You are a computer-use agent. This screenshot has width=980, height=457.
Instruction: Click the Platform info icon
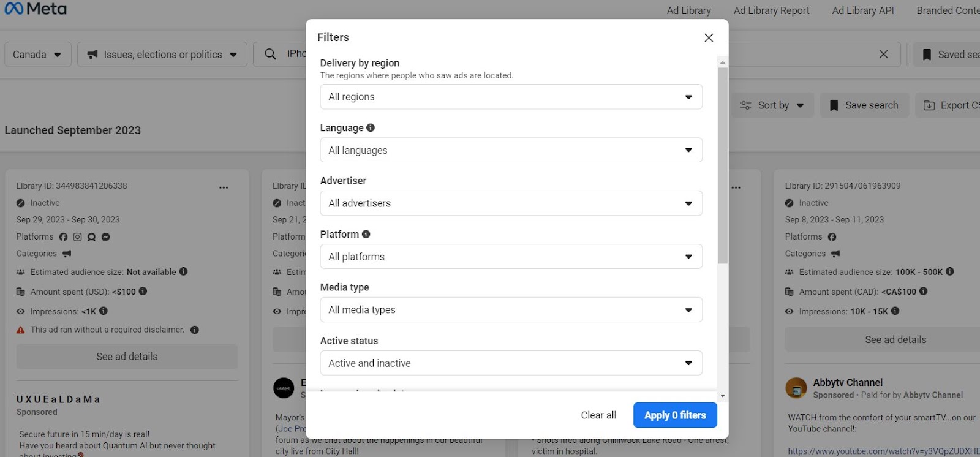(x=366, y=234)
